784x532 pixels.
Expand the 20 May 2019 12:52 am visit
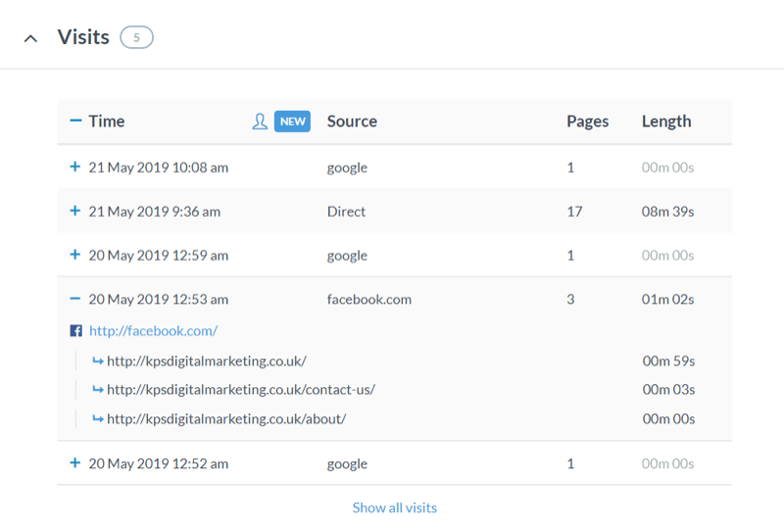(x=75, y=462)
